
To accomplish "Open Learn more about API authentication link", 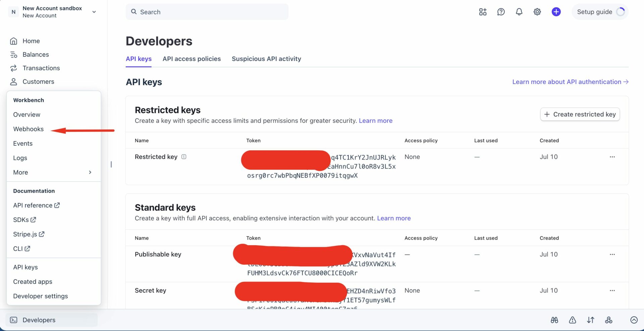I will (x=570, y=82).
